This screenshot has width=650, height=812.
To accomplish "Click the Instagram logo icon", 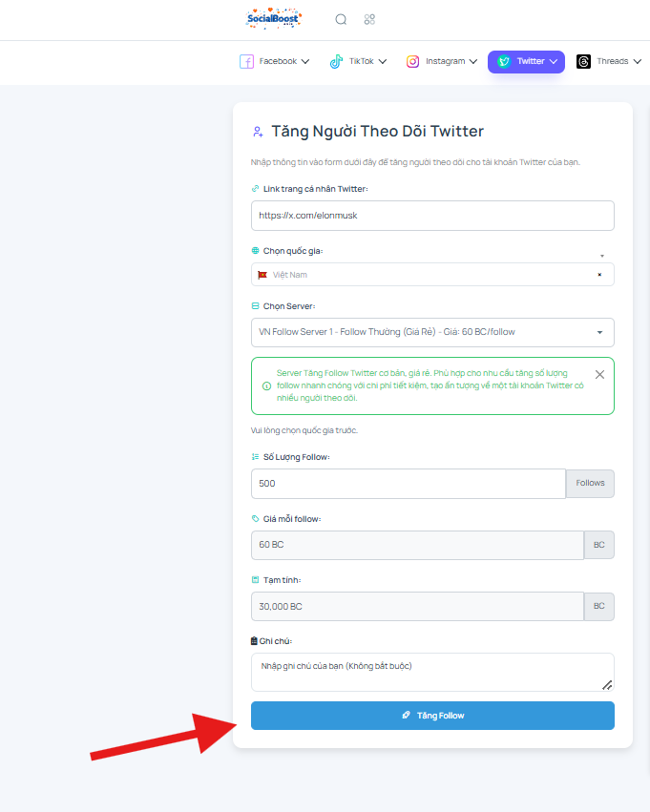I will coord(412,62).
